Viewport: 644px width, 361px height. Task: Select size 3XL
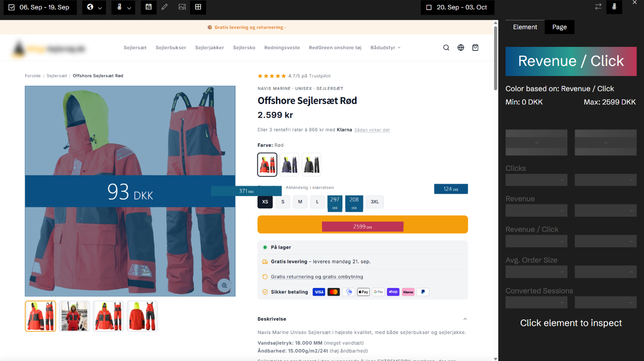(x=375, y=202)
